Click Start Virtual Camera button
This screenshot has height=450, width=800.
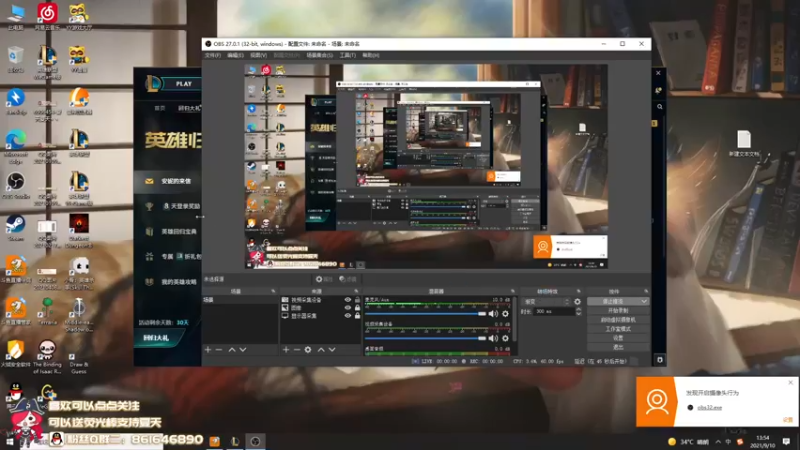click(618, 319)
